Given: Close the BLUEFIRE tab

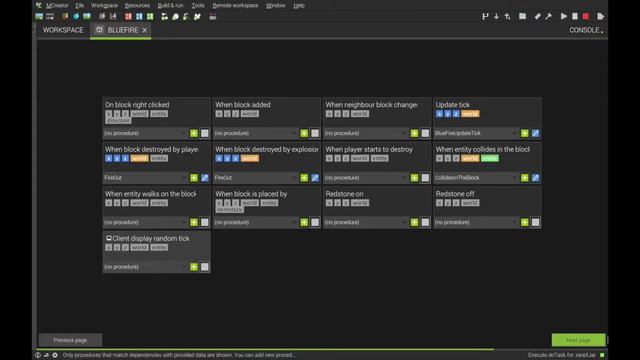Looking at the screenshot, I should tap(144, 30).
